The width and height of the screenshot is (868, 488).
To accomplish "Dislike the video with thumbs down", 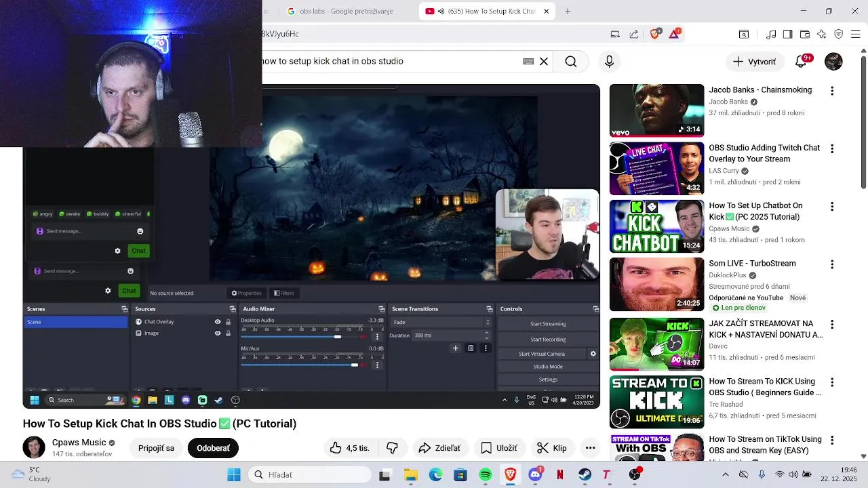I will (392, 448).
